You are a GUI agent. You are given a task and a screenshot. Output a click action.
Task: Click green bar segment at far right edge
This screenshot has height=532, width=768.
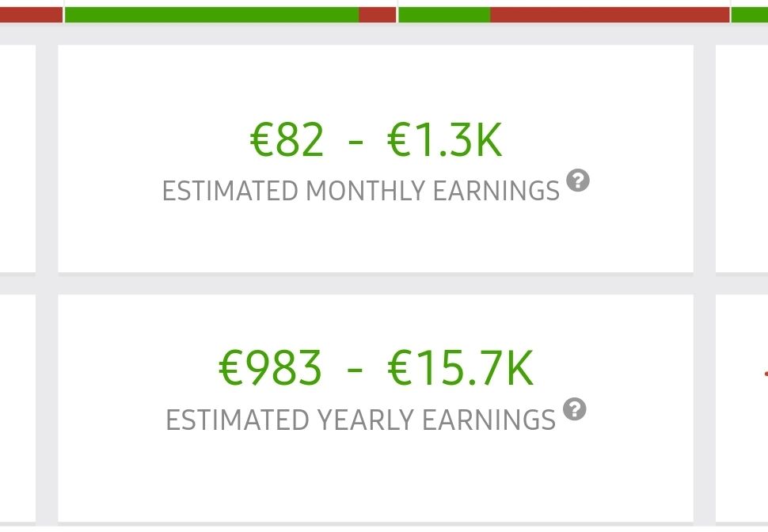pyautogui.click(x=750, y=14)
